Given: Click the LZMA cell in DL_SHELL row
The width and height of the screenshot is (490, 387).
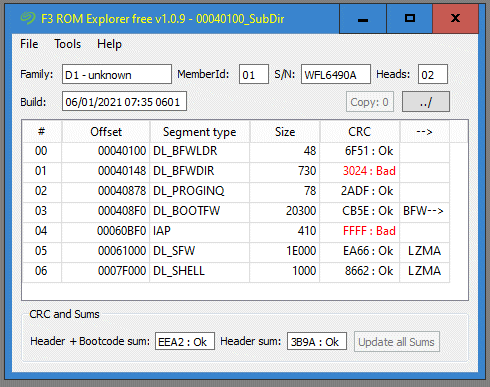Looking at the screenshot, I should [x=424, y=271].
